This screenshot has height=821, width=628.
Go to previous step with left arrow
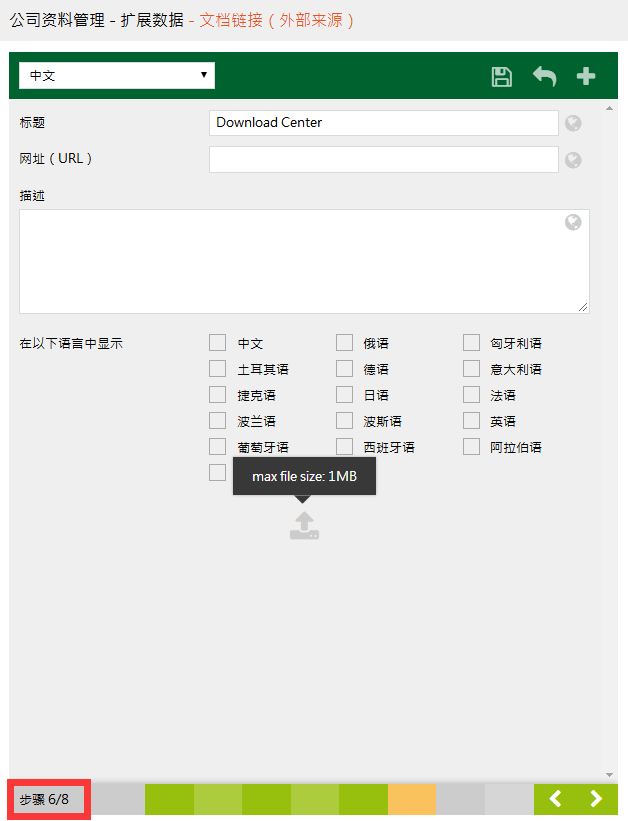coord(556,799)
